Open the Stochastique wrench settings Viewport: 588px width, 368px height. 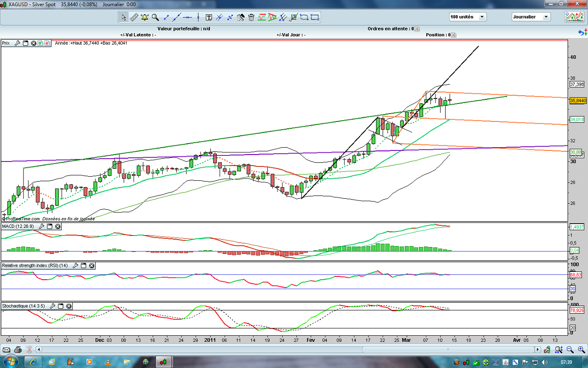(x=52, y=306)
